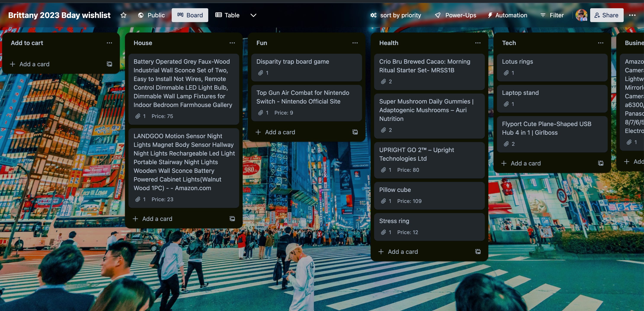Create card from template in Fun list

(x=355, y=132)
